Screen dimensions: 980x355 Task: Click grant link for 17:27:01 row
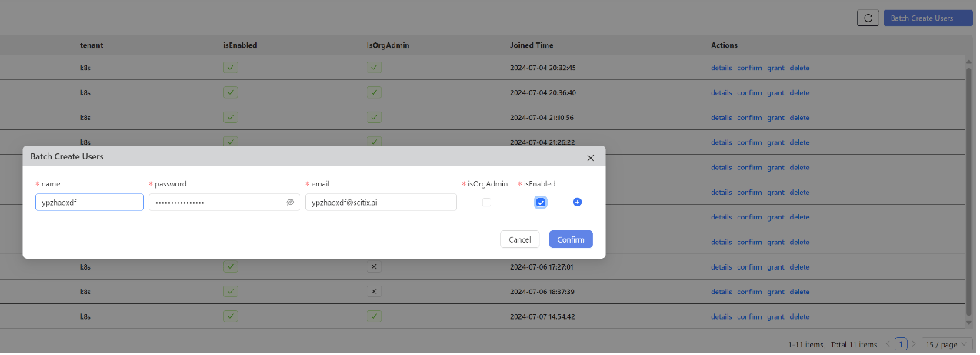point(775,266)
